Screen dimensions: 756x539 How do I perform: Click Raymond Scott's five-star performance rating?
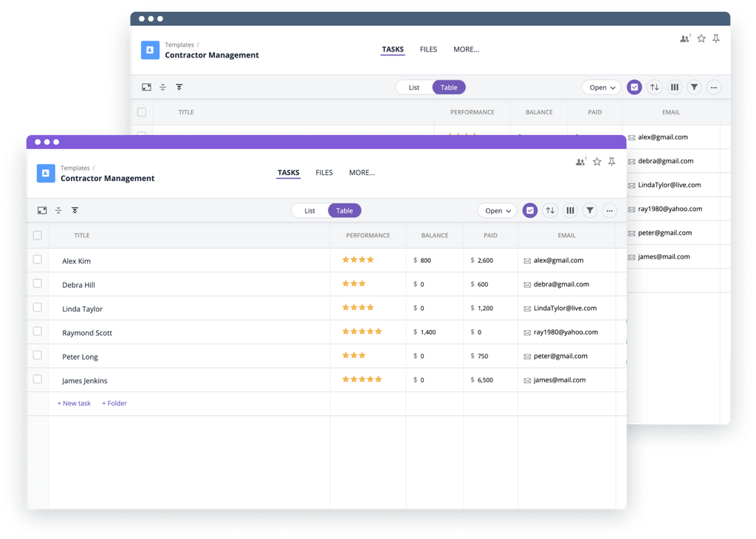coord(362,332)
